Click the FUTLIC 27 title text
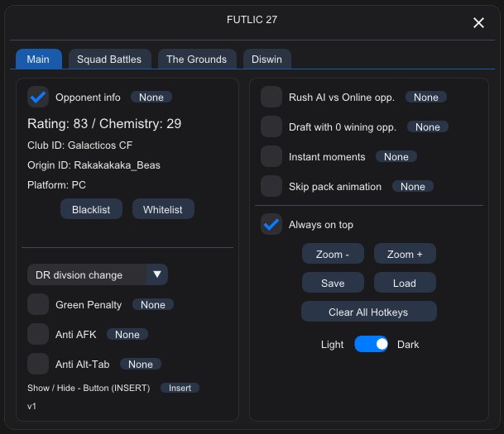 tap(252, 20)
